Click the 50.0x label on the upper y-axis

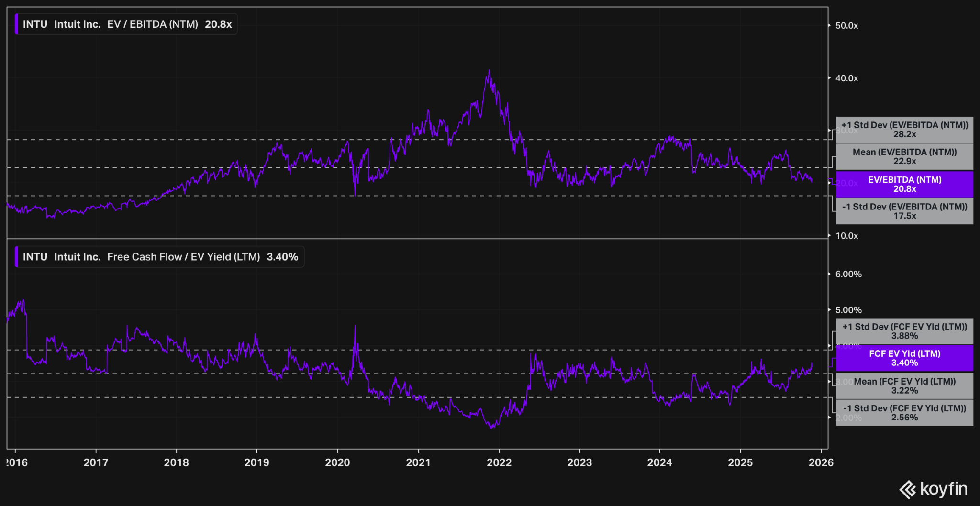click(846, 26)
